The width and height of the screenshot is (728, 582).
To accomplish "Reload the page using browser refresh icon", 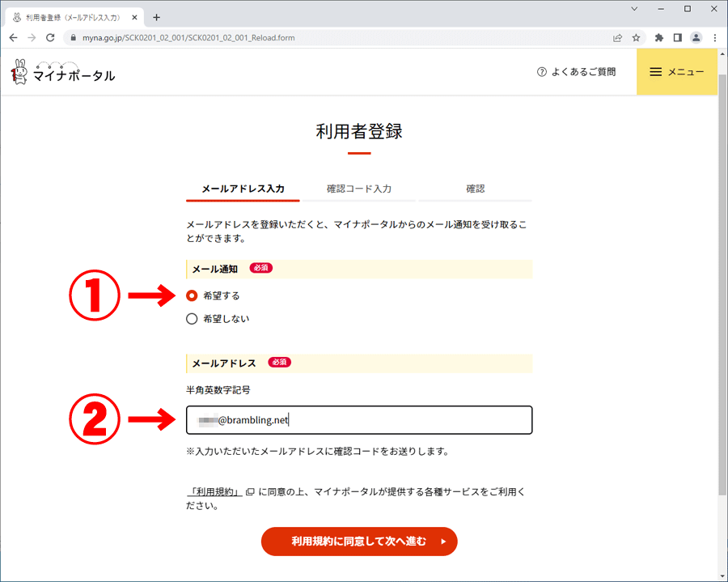I will point(50,37).
